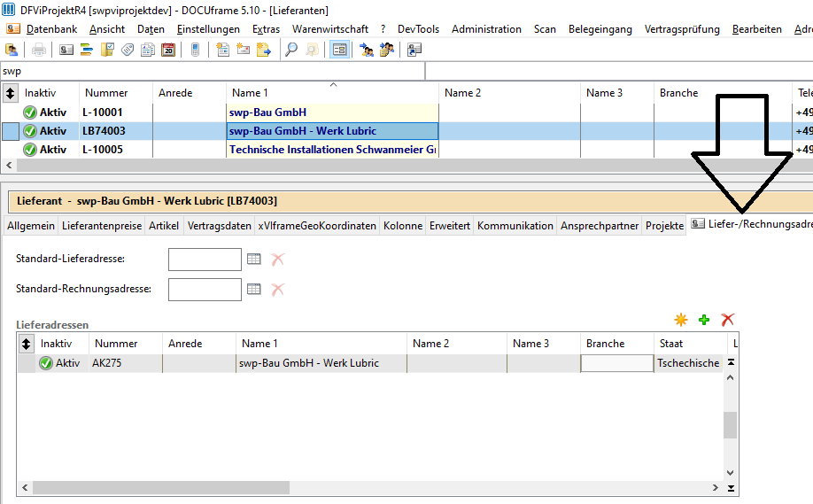Image resolution: width=813 pixels, height=504 pixels.
Task: Switch to the xVIframeGeoKoordinaten tab
Action: (317, 226)
